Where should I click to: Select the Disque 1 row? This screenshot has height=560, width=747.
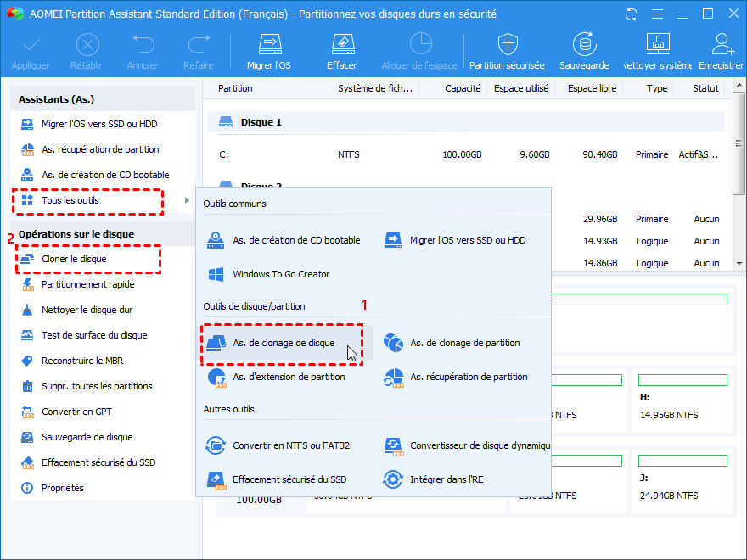(x=466, y=122)
